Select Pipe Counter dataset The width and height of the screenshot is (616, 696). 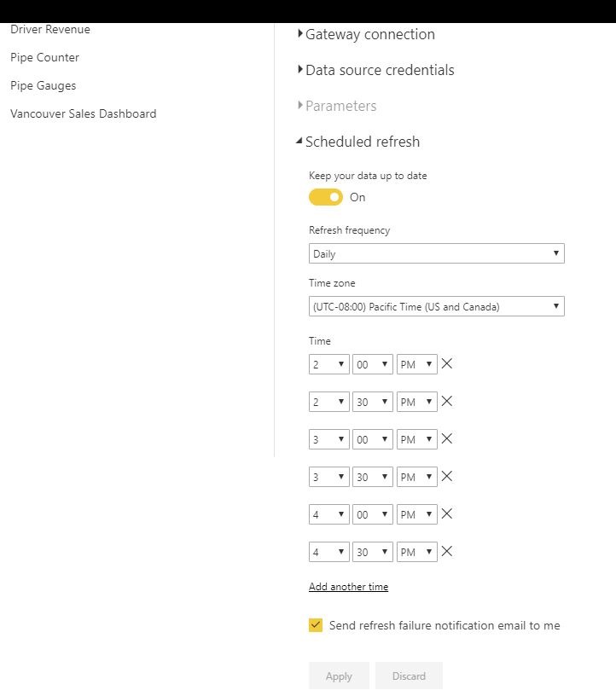tap(45, 57)
